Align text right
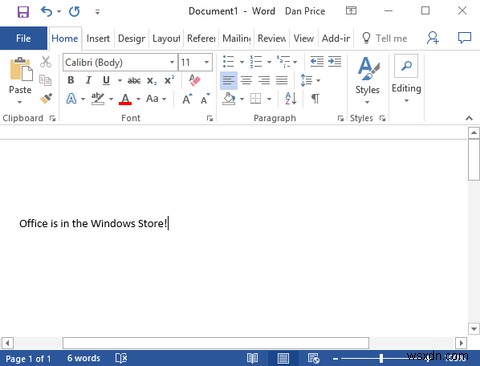 click(x=264, y=80)
